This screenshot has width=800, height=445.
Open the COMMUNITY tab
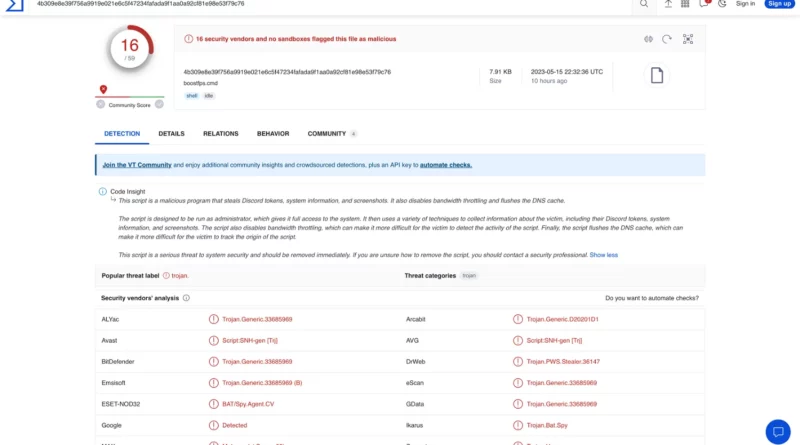click(x=332, y=134)
